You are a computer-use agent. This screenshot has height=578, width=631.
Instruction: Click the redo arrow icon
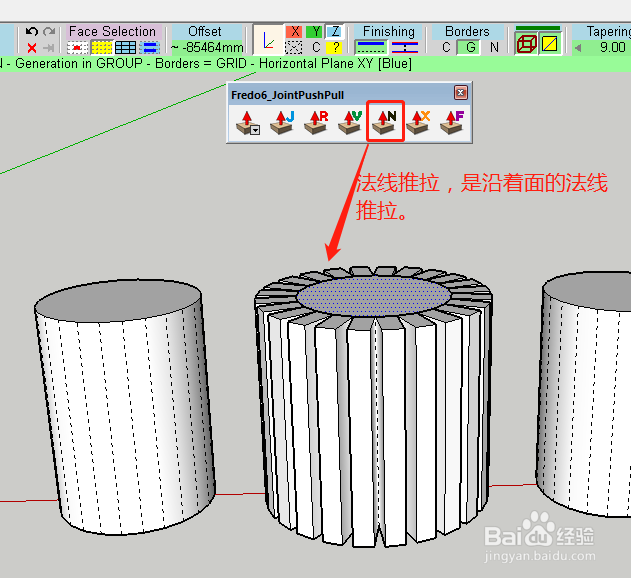coord(49,31)
